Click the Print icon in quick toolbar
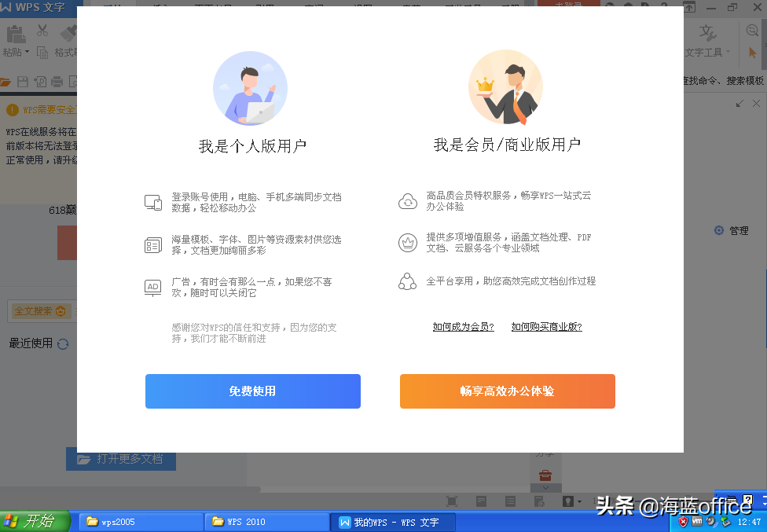Viewport: 767px width, 532px height. point(57,82)
